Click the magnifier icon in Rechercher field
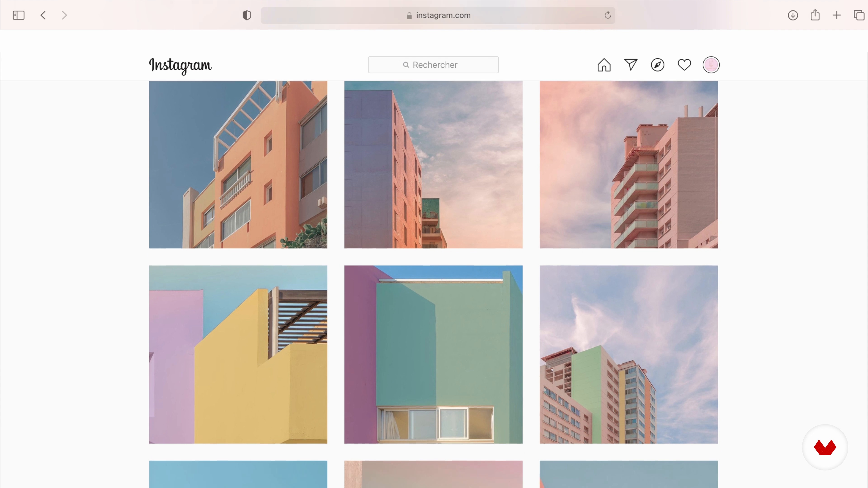 pos(406,65)
